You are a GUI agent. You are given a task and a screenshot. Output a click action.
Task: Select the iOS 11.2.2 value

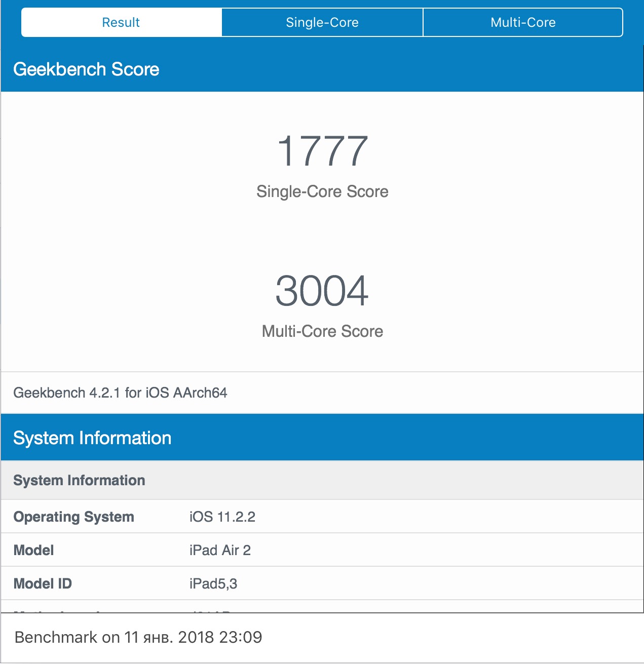pyautogui.click(x=222, y=517)
